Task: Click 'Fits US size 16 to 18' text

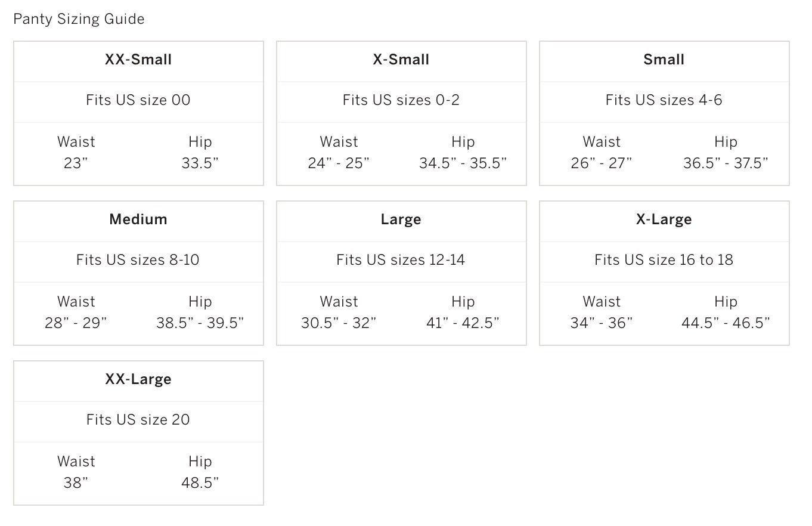Action: [x=664, y=260]
